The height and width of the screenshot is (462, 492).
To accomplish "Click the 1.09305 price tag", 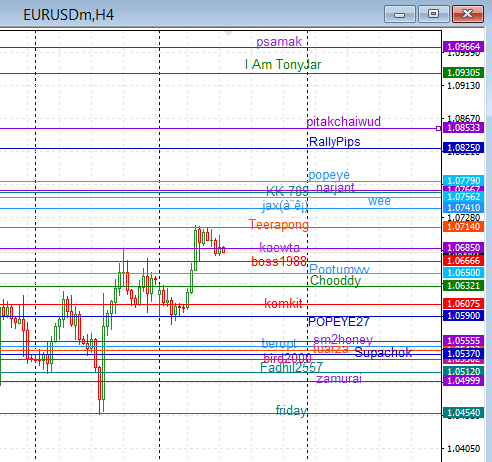I will 463,73.
